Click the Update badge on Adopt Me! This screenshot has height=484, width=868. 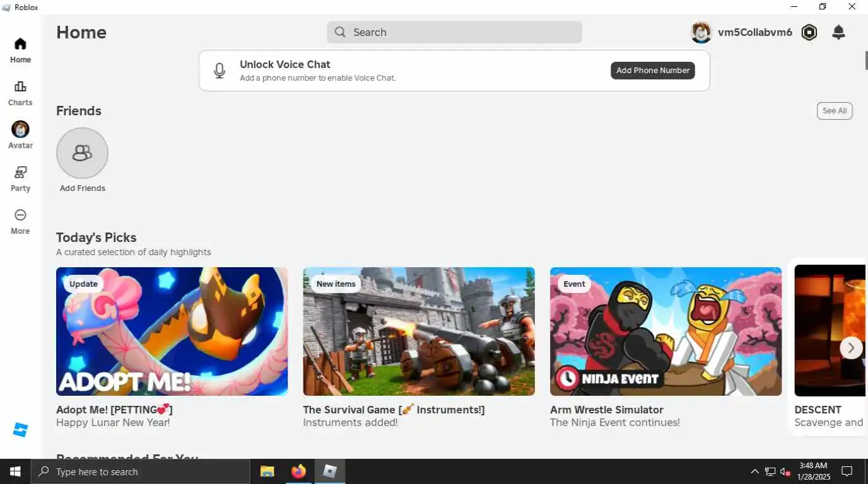point(83,284)
